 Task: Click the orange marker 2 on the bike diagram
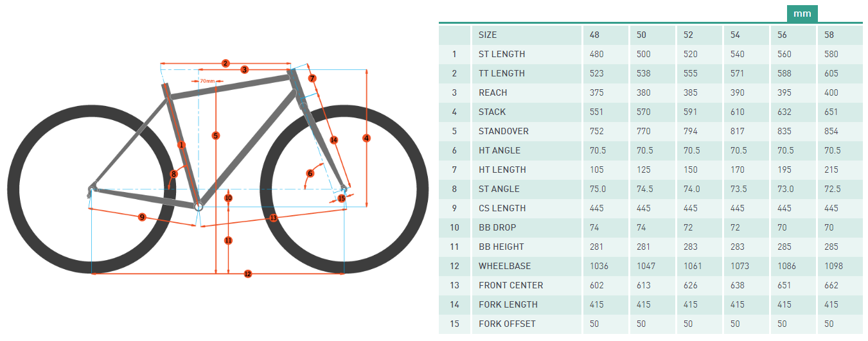(226, 63)
